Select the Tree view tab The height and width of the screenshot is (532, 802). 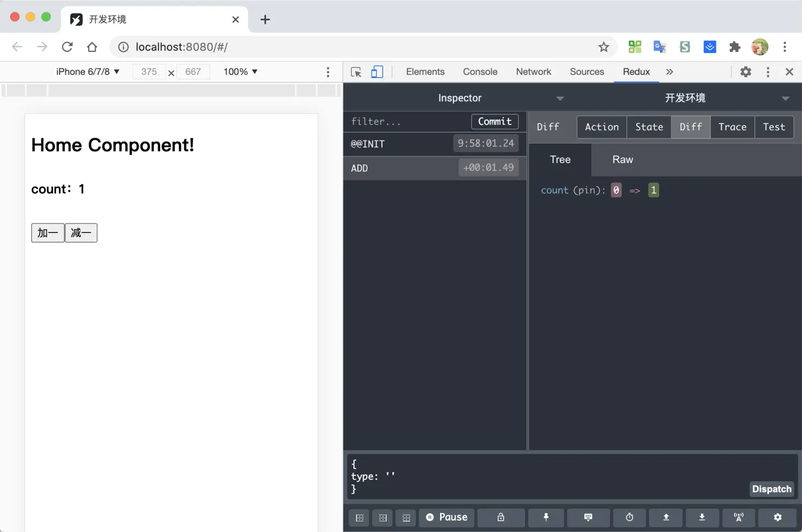tap(560, 160)
